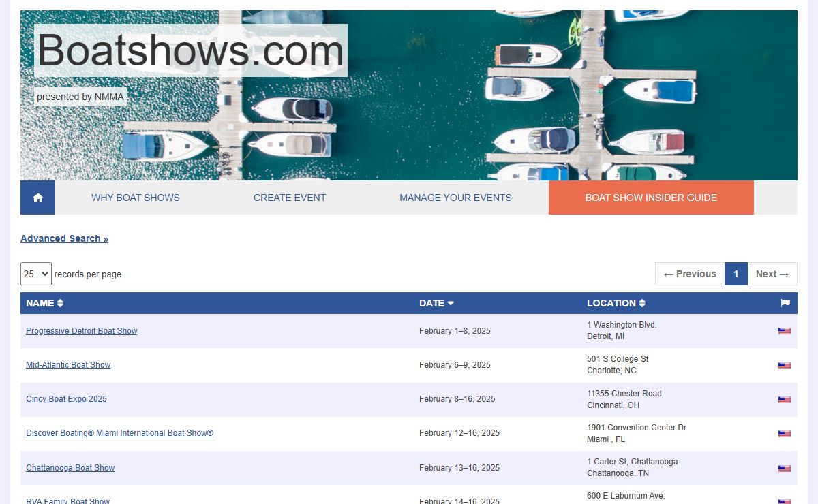Image resolution: width=818 pixels, height=504 pixels.
Task: Click the US flag for Cincy Boat Expo
Action: [785, 400]
